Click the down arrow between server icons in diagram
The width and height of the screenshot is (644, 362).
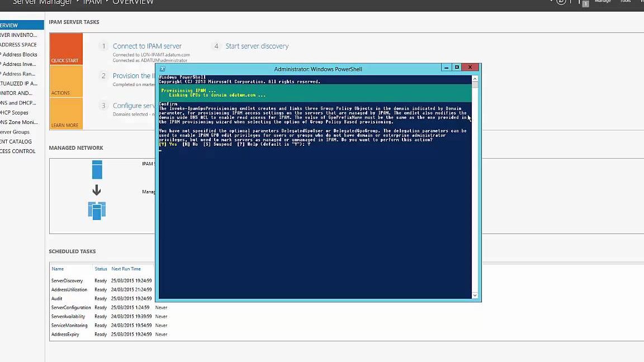coord(97,190)
